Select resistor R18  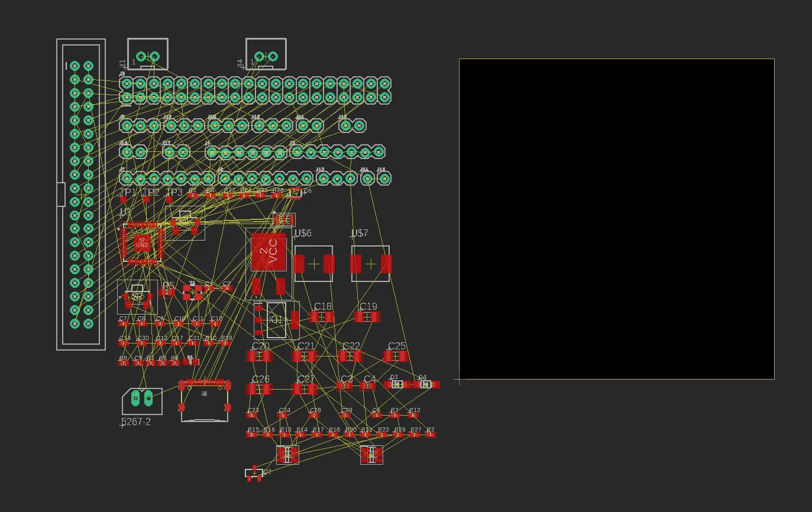[334, 435]
